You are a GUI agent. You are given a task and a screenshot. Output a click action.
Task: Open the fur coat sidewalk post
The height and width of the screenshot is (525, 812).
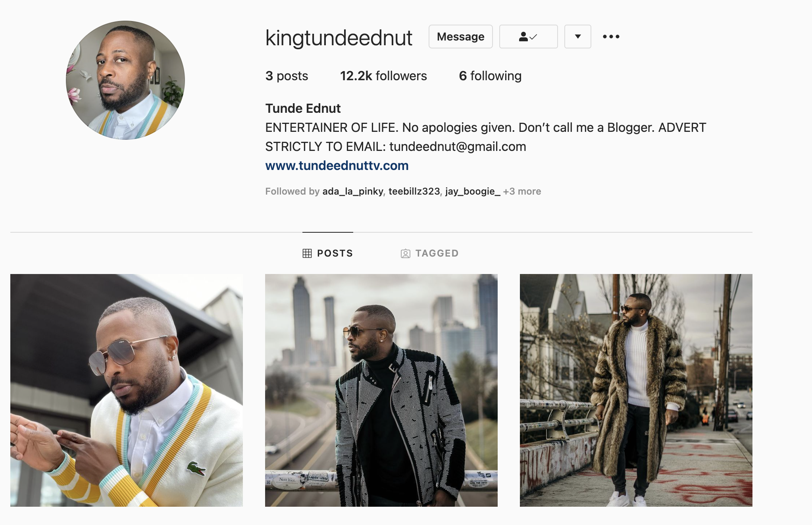(636, 390)
